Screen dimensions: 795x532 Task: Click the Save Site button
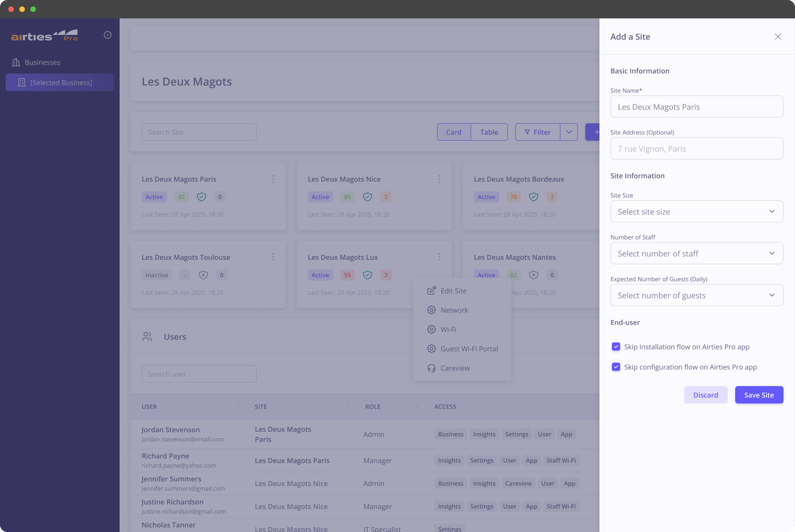759,395
